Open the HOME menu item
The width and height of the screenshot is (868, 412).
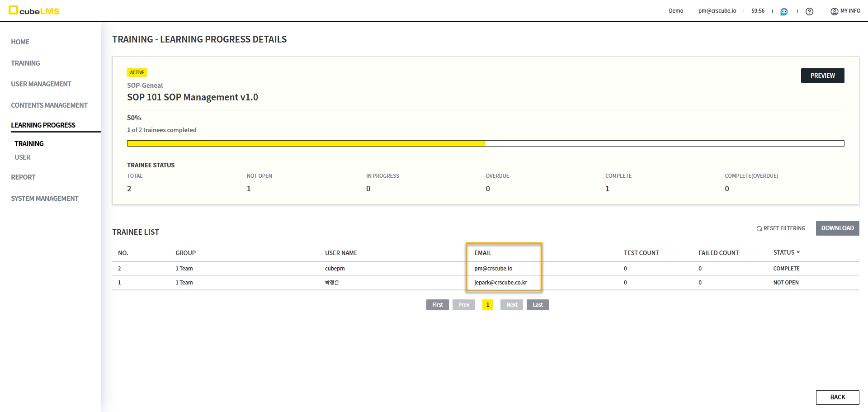(20, 42)
